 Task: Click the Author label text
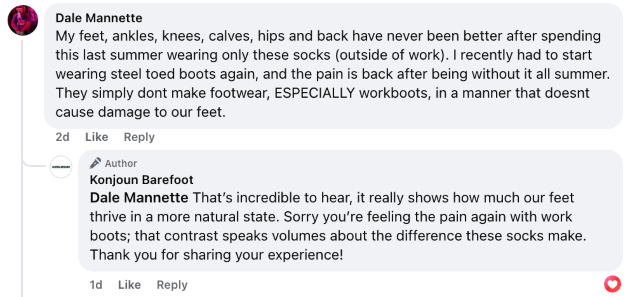pos(121,163)
